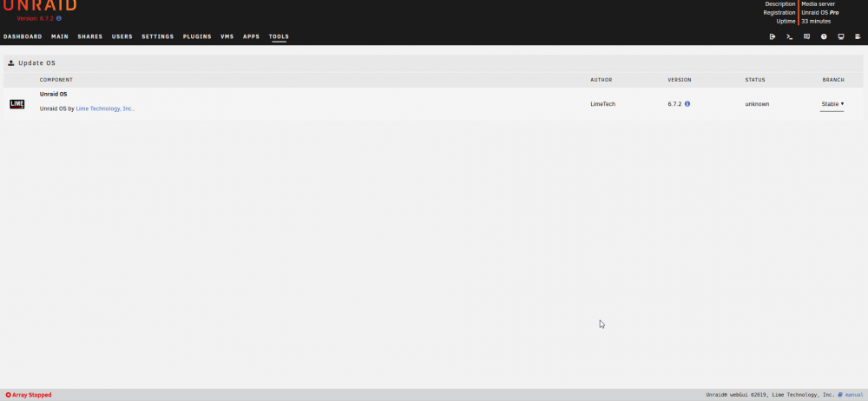This screenshot has width=868, height=401.
Task: Toggle the help question-mark icon
Action: 824,36
